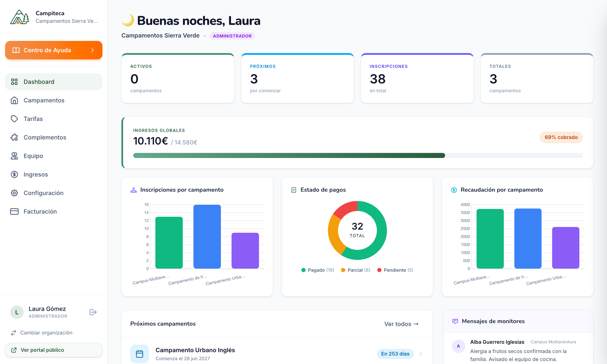Click the blue bar in Inscripciones chart
The height and width of the screenshot is (364, 607).
pyautogui.click(x=207, y=237)
